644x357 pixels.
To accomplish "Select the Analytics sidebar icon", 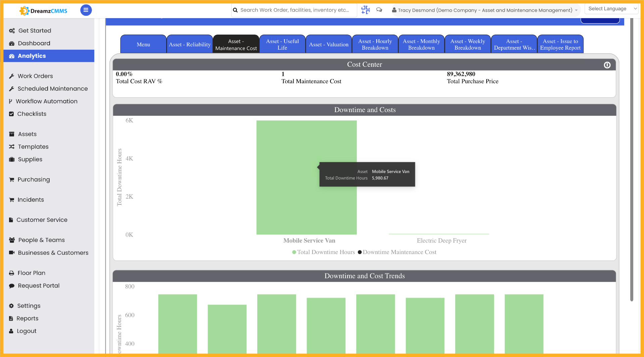I will tap(11, 56).
